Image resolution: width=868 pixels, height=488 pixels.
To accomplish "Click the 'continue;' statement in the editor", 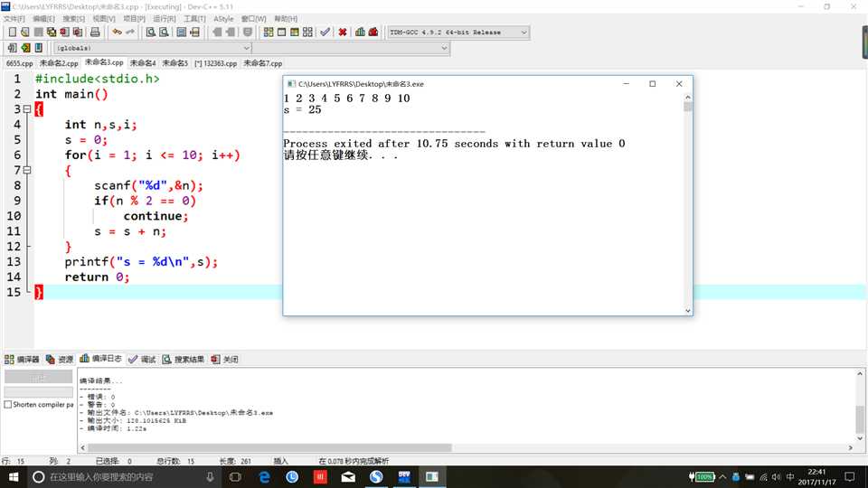I will pos(156,216).
